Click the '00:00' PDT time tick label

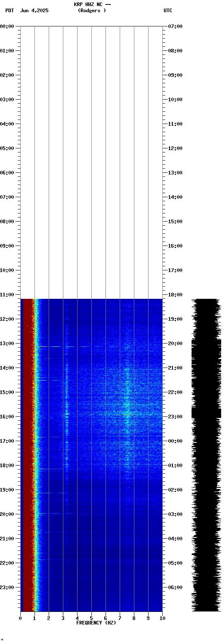[7, 26]
